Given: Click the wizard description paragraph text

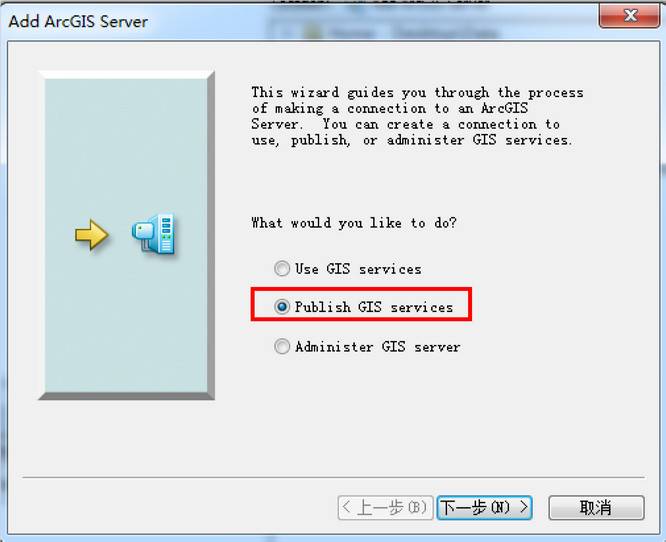Looking at the screenshot, I should [x=417, y=116].
